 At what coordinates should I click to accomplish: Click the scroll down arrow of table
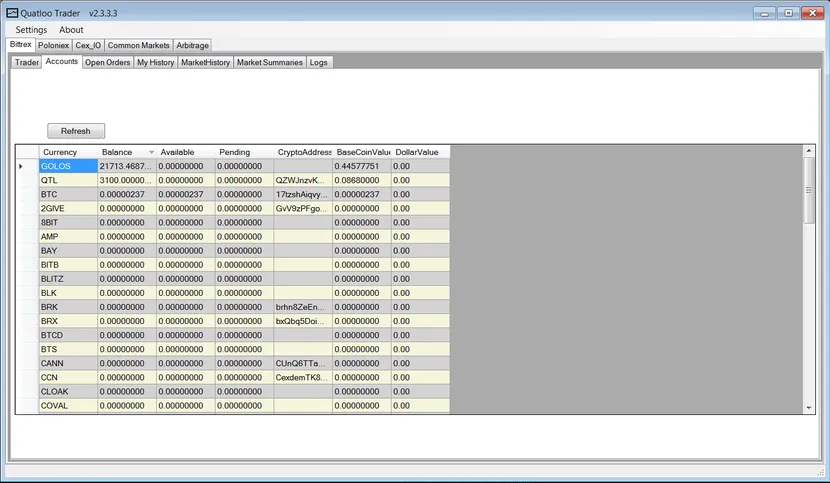click(809, 408)
